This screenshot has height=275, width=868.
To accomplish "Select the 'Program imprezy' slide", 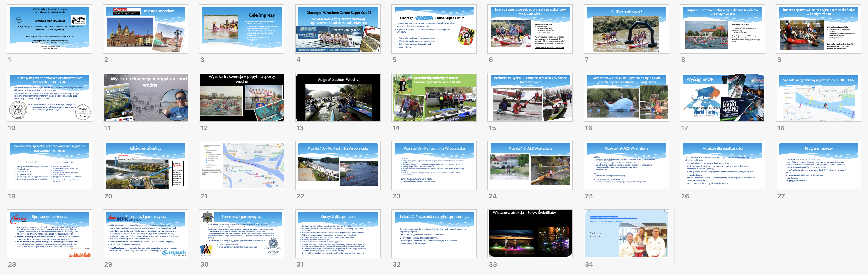I will tap(818, 165).
